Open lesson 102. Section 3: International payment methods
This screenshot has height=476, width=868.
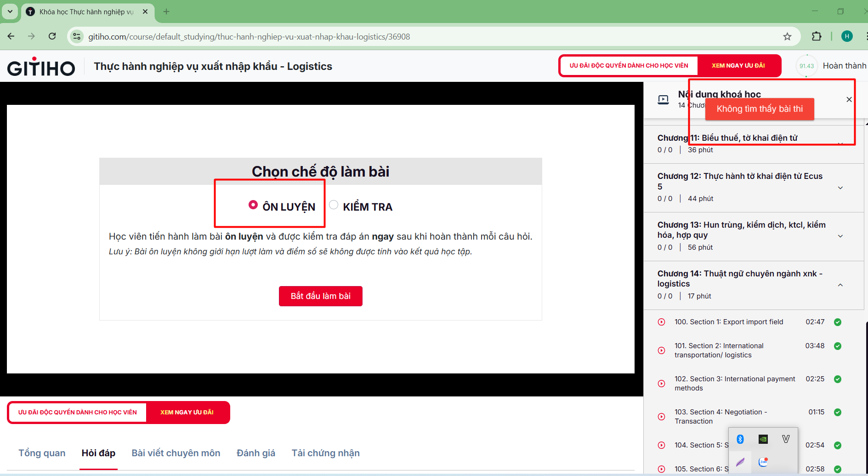pos(735,384)
